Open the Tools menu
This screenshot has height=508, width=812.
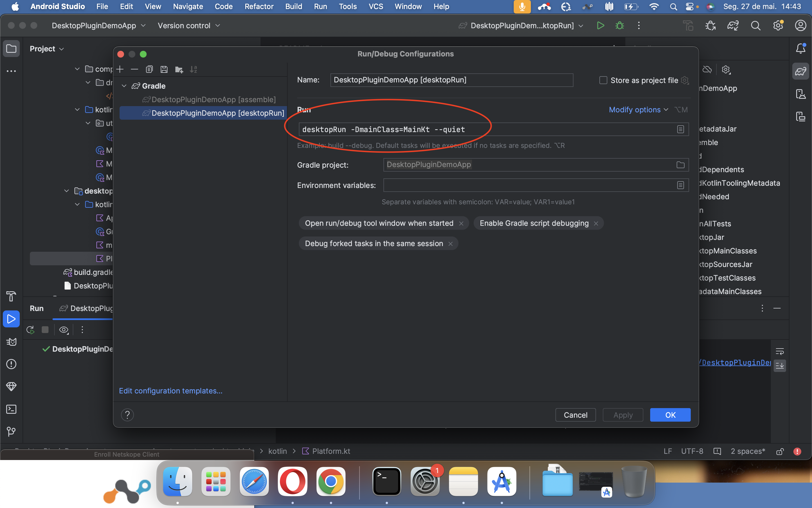(x=348, y=6)
